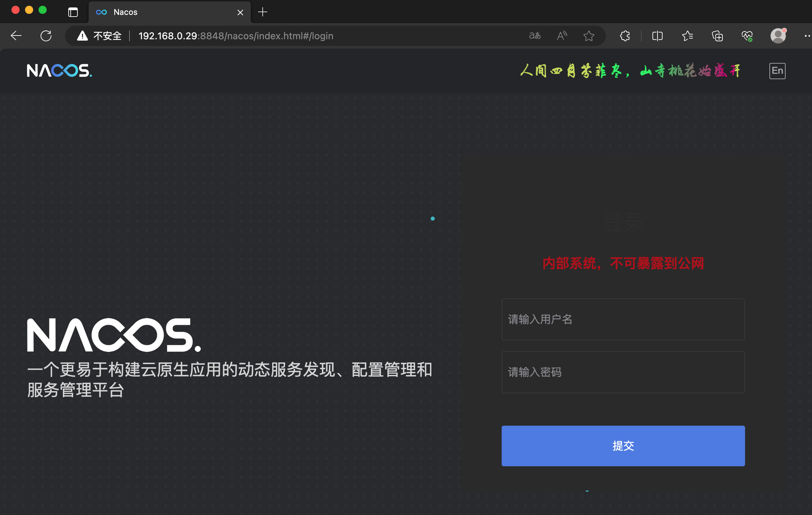Open the Favorites list icon

click(687, 36)
